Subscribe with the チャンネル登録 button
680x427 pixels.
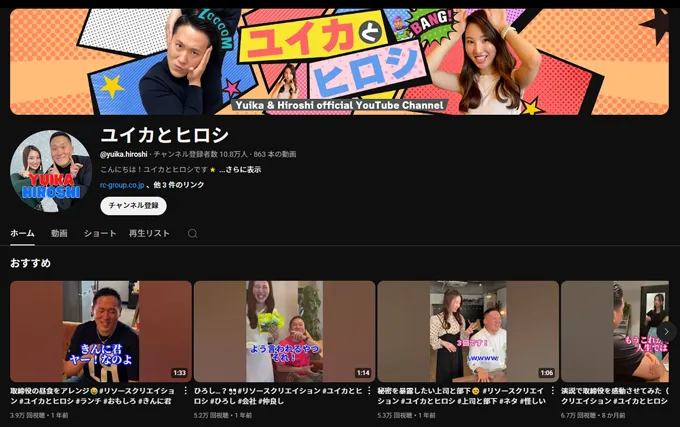[x=134, y=206]
